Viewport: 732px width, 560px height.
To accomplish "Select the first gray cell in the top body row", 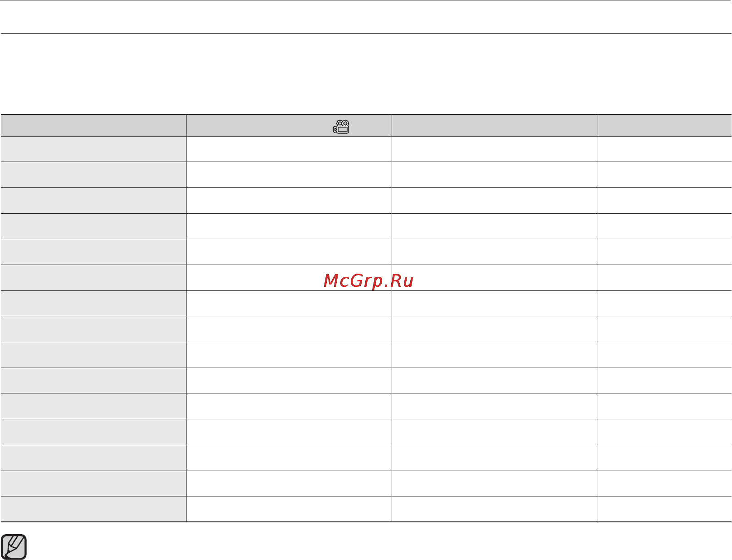I will pyautogui.click(x=93, y=149).
